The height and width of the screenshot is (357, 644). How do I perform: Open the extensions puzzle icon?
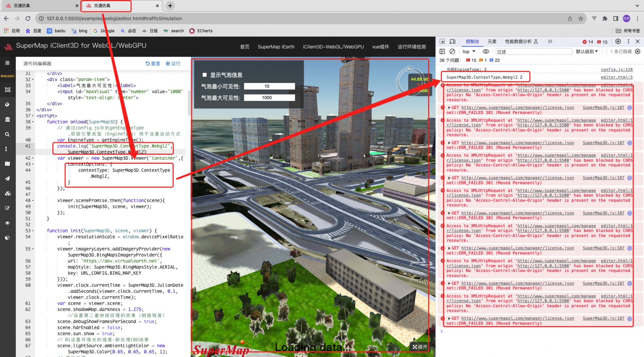[x=605, y=19]
